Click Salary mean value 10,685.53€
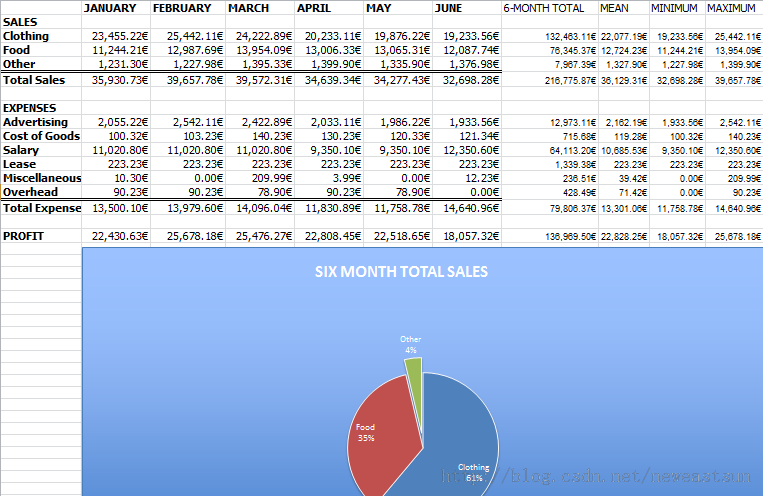Screen dimensions: 763x496 point(624,150)
